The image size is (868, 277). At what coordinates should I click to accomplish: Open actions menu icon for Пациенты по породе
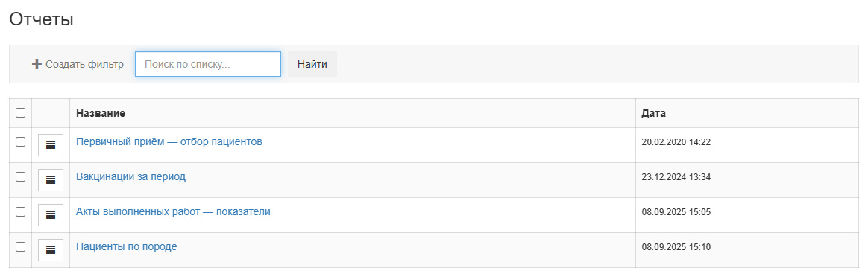[x=51, y=250]
